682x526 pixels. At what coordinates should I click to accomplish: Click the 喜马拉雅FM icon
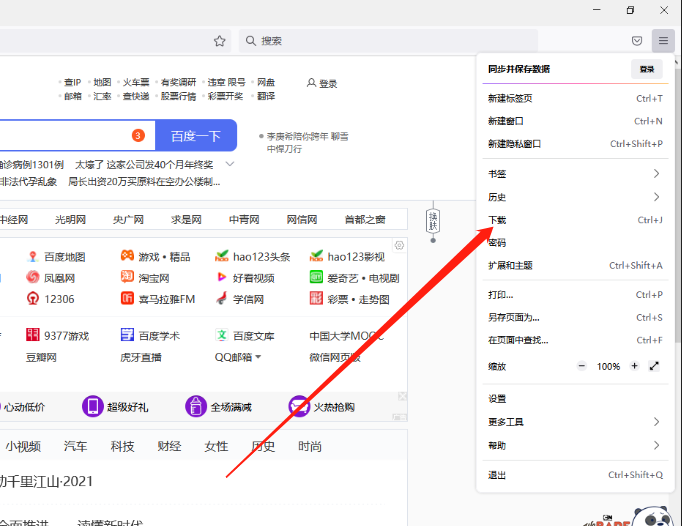127,298
